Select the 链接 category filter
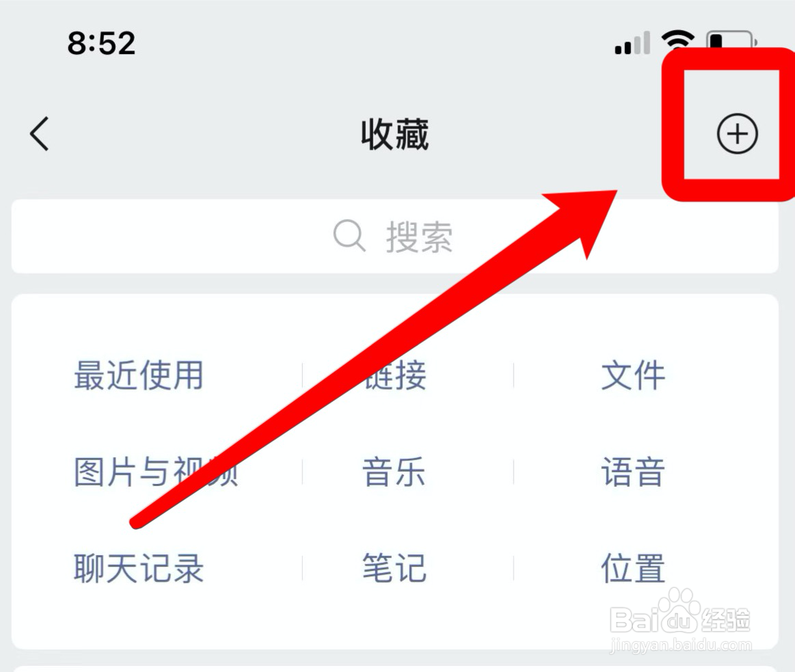795x672 pixels. pos(394,375)
